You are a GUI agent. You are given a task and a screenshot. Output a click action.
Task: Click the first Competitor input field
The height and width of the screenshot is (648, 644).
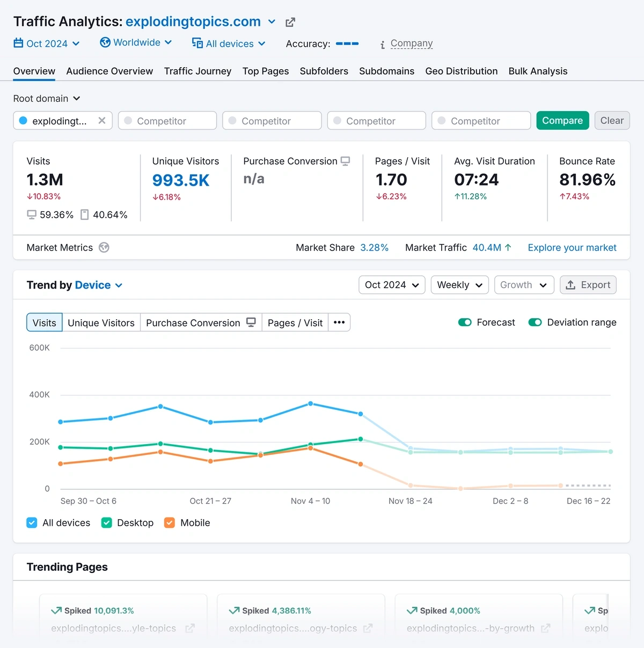point(167,121)
